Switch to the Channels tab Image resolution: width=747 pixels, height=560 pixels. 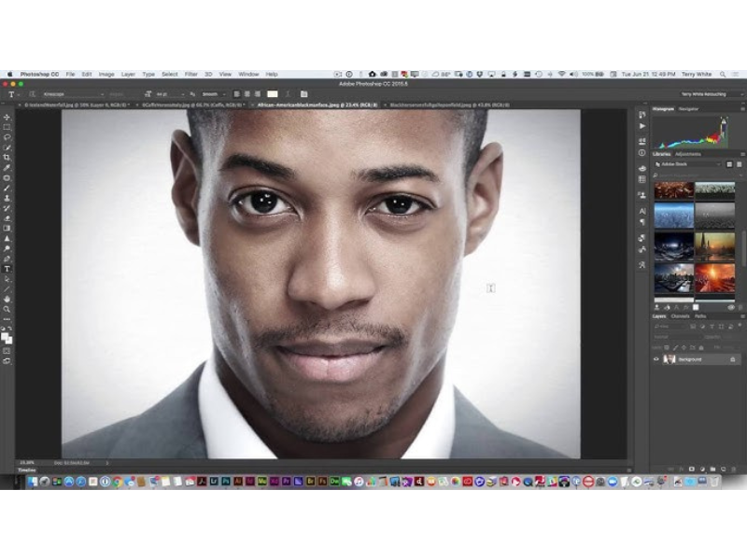[x=680, y=316]
